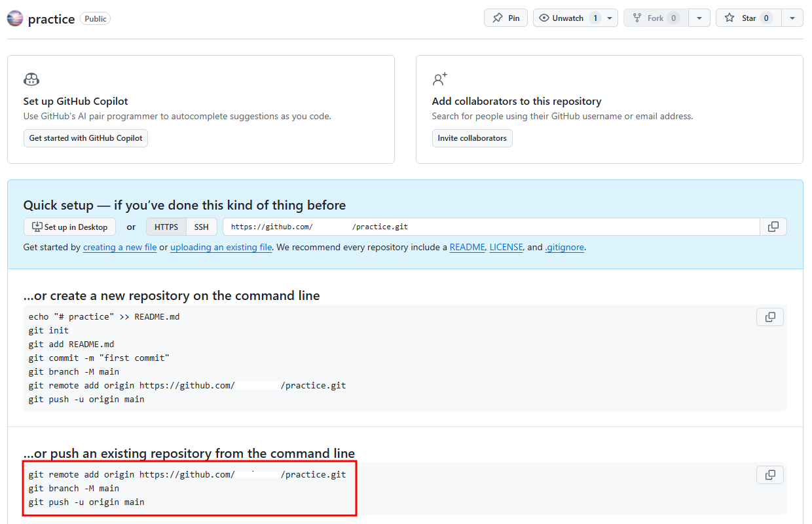Click the Star count badge showing 0
Image resolution: width=812 pixels, height=524 pixels.
(766, 18)
